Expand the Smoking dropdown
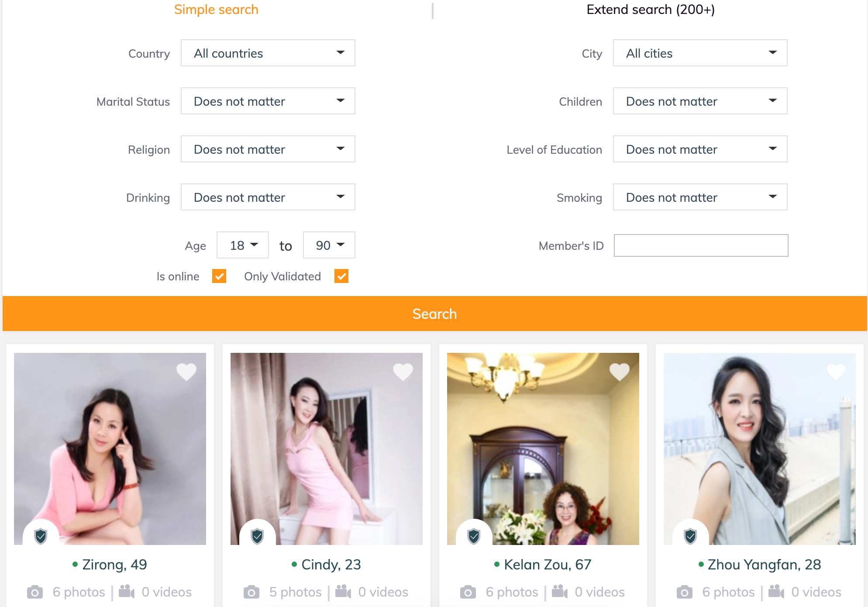The width and height of the screenshot is (868, 607). click(700, 197)
